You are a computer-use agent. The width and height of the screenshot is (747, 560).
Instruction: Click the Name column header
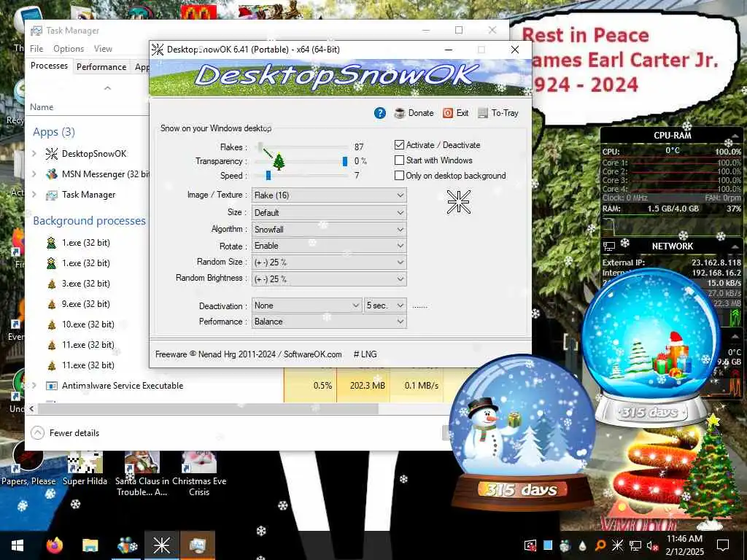tap(42, 107)
